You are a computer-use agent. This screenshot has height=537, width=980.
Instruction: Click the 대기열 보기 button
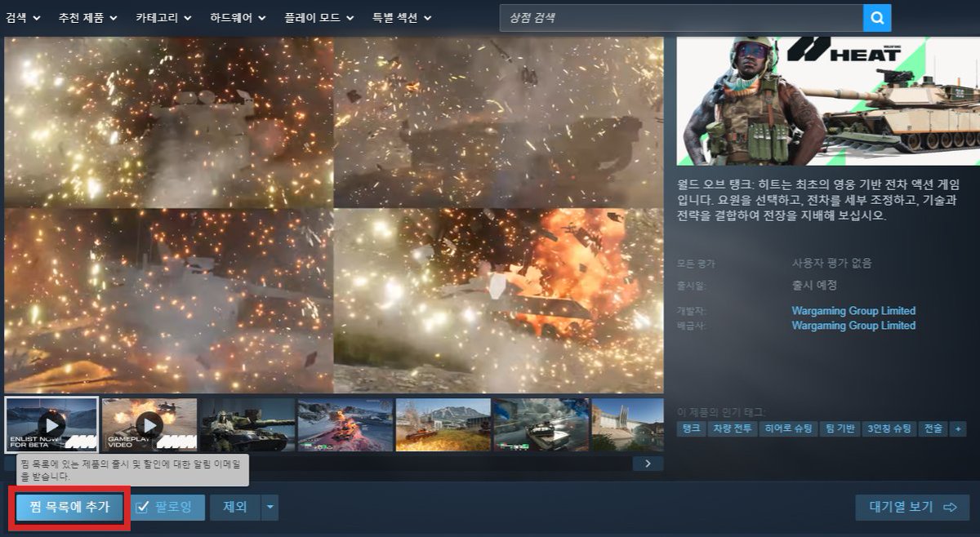pos(912,507)
